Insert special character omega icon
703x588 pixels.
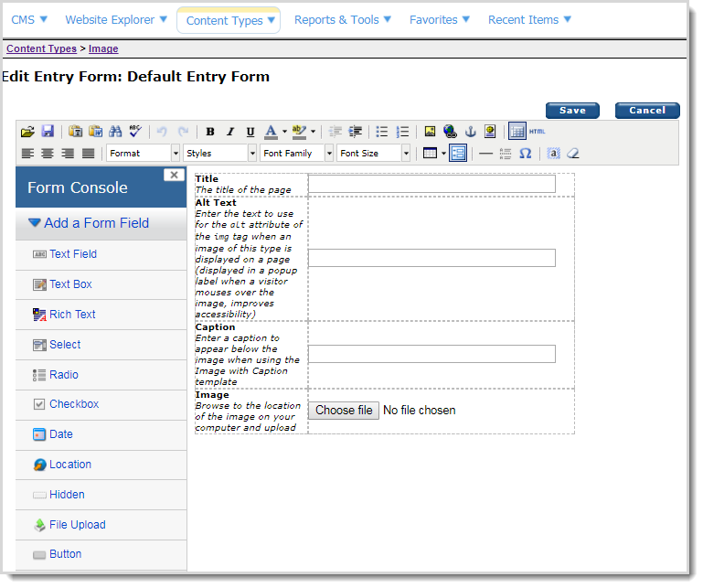pyautogui.click(x=526, y=154)
